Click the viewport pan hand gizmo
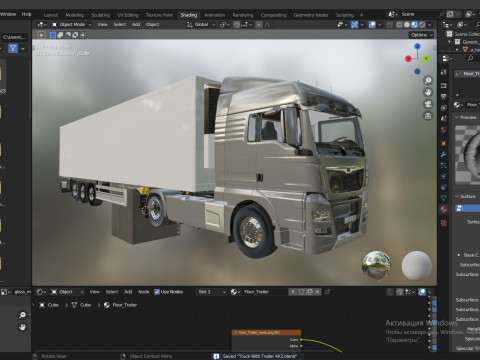The height and width of the screenshot is (360, 480). tap(428, 92)
